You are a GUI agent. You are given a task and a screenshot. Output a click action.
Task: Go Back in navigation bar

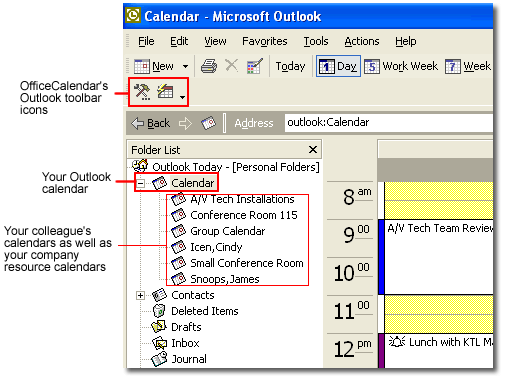click(x=151, y=123)
